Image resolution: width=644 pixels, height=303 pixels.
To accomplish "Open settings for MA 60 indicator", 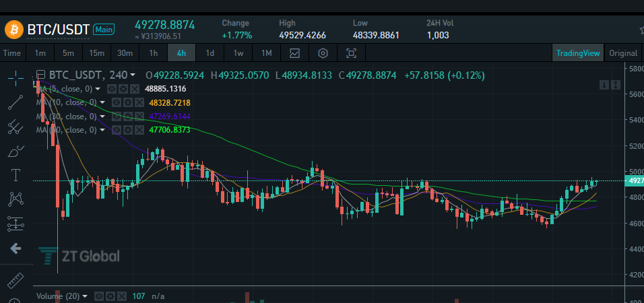I will coord(128,130).
